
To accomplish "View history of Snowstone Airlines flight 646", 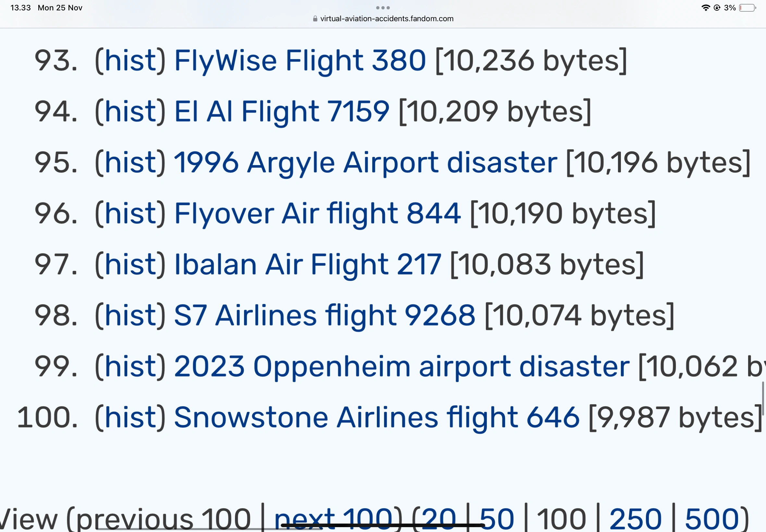I will 130,417.
